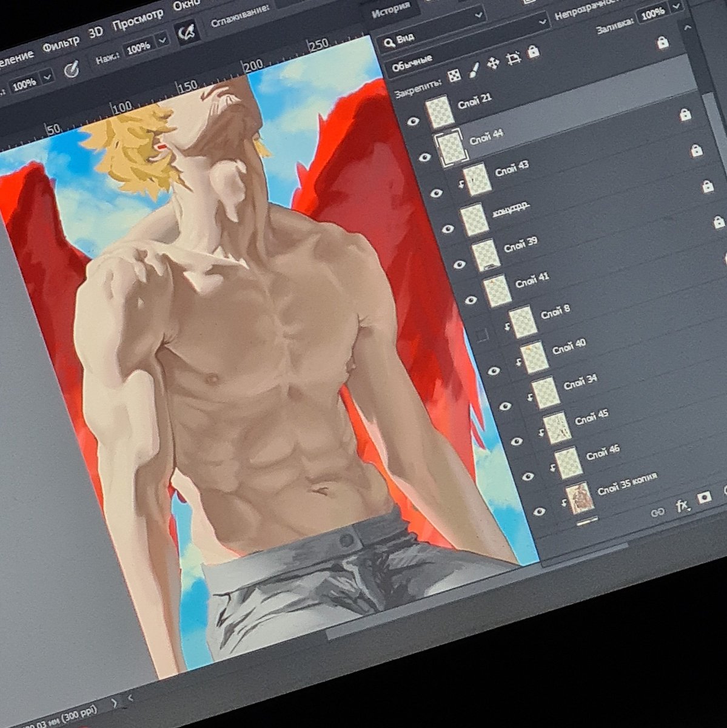Click clipping arrow icon on Слой 46
The image size is (727, 728).
pyautogui.click(x=552, y=467)
